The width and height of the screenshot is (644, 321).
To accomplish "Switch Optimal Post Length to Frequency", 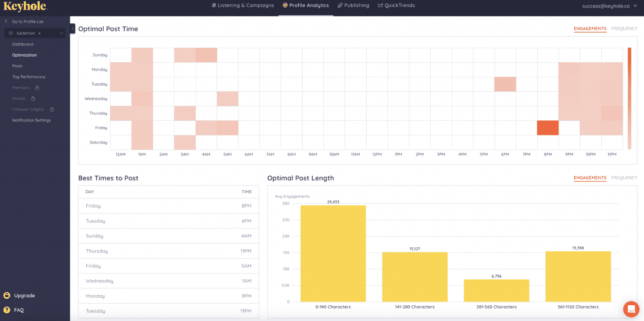I will [x=624, y=177].
